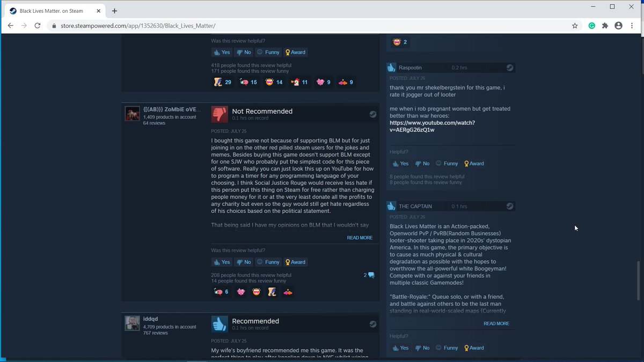Click the chicken award with count 11
This screenshot has height=362, width=644.
299,82
